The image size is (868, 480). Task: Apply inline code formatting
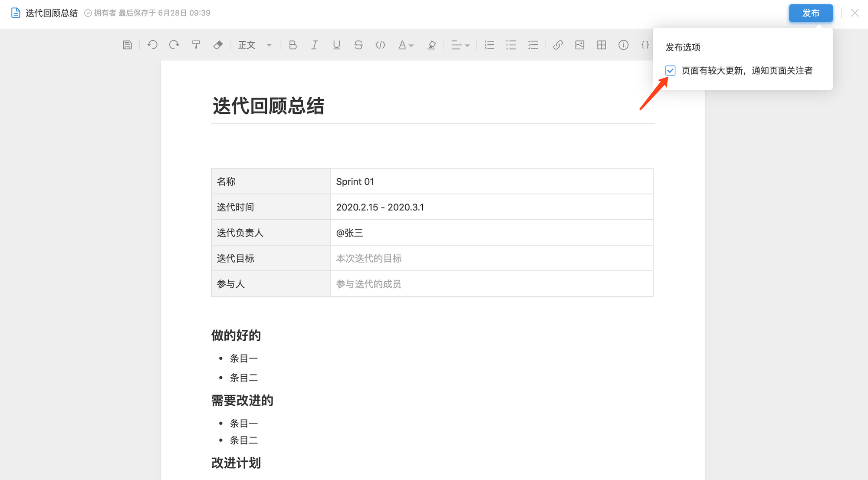tap(381, 45)
